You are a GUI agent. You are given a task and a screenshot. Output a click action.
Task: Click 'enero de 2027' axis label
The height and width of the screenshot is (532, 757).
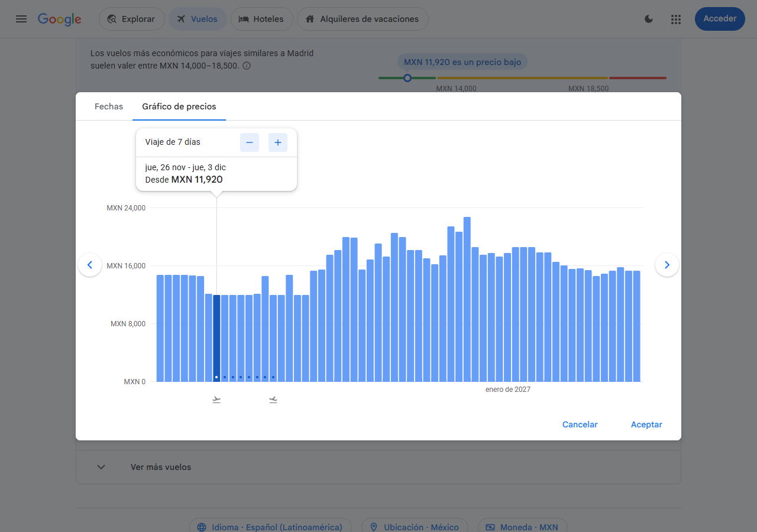[x=508, y=390]
